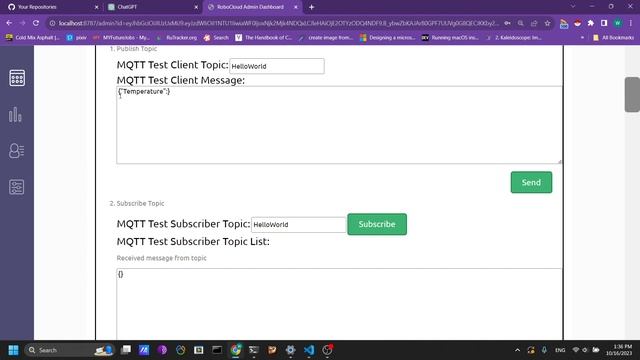Open the Chrome profile avatar

coord(618,23)
